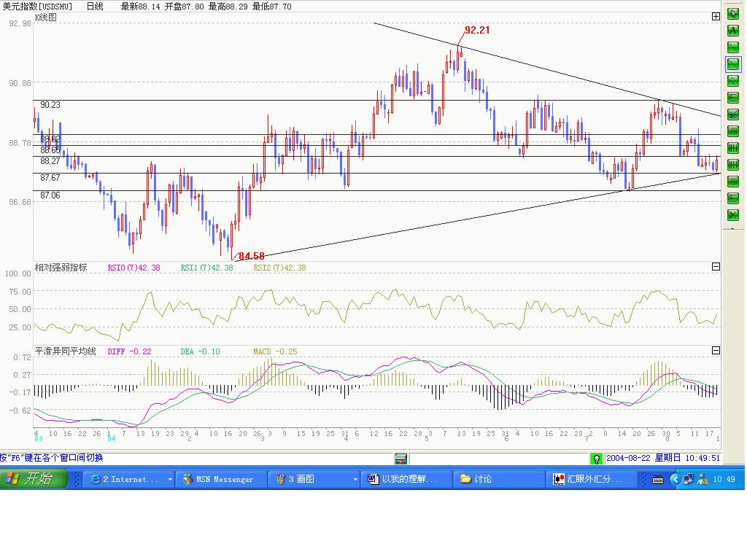The height and width of the screenshot is (560, 747).
Task: Select the pointer arrow tool in right toolbar
Action: [x=732, y=14]
